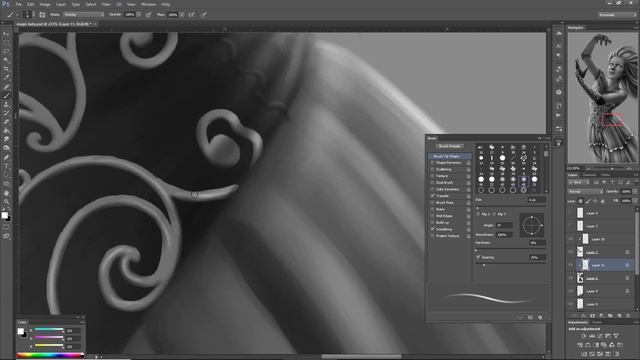
Task: Open the layer Fill dropdown arrow
Action: [x=635, y=201]
